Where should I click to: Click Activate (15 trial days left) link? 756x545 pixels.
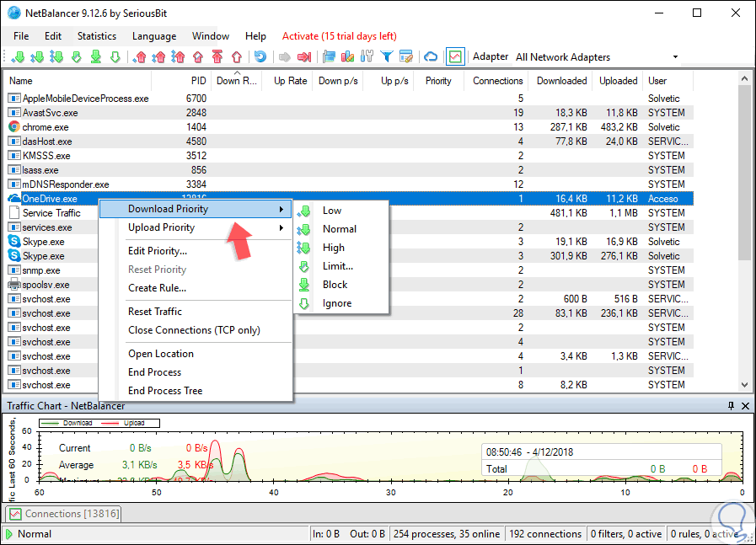(340, 36)
